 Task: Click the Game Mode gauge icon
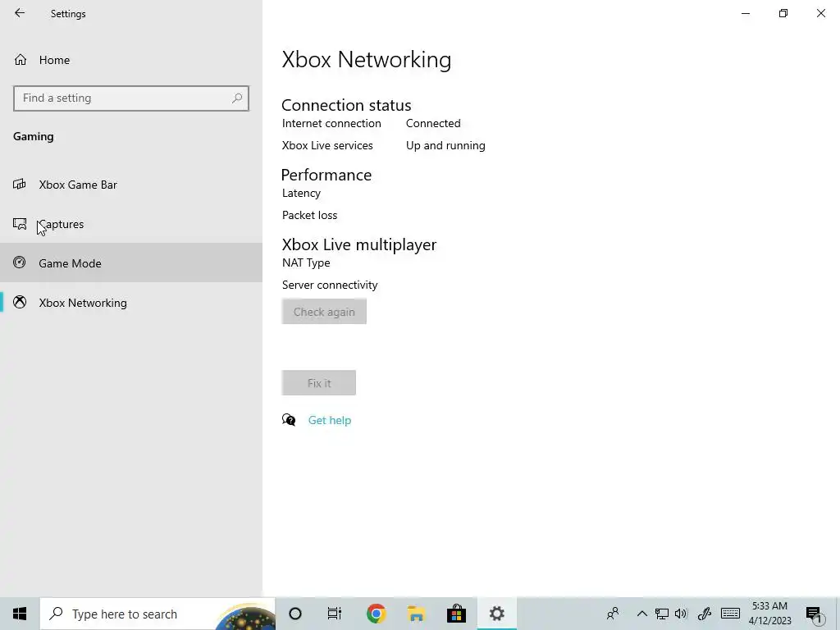pos(20,262)
